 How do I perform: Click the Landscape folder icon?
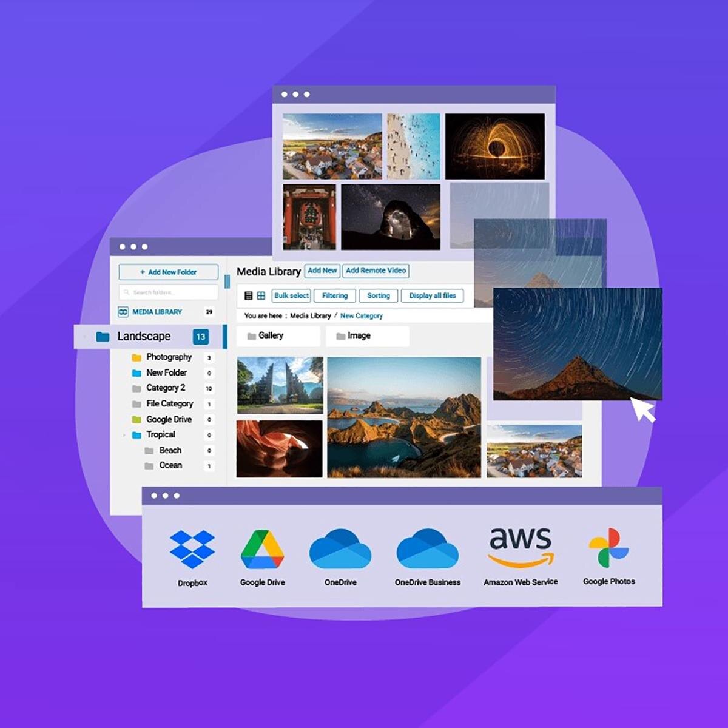click(x=103, y=336)
